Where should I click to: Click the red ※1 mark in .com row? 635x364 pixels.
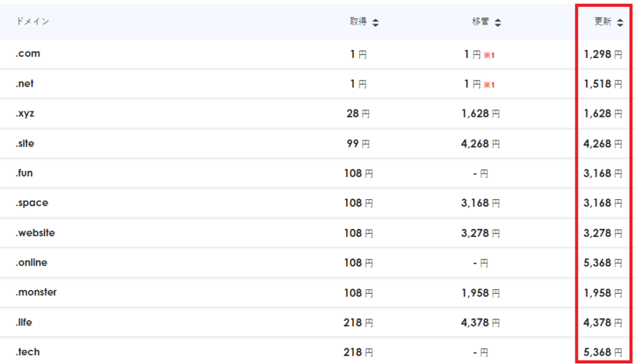tap(489, 55)
